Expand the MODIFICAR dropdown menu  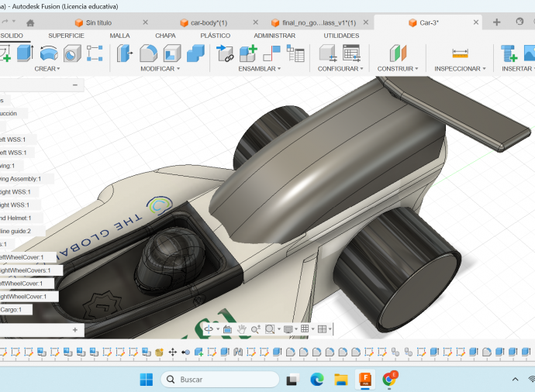point(160,69)
